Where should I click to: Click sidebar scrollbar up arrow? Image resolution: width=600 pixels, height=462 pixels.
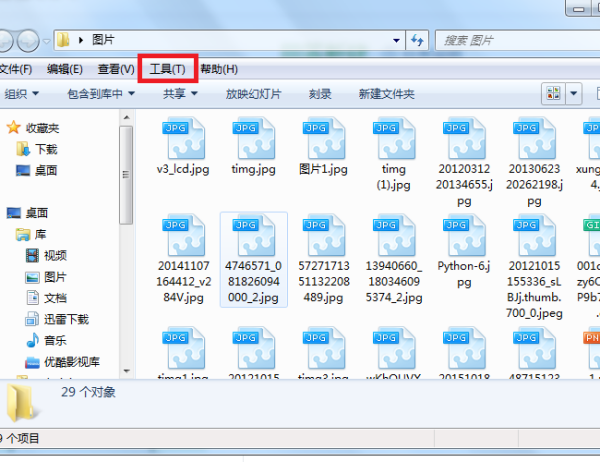click(x=126, y=117)
